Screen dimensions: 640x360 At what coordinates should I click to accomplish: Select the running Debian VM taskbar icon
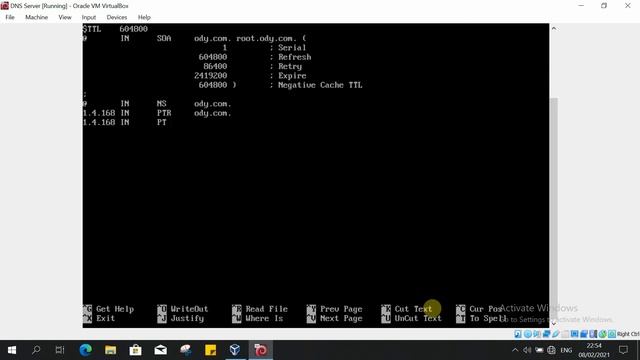tap(260, 350)
